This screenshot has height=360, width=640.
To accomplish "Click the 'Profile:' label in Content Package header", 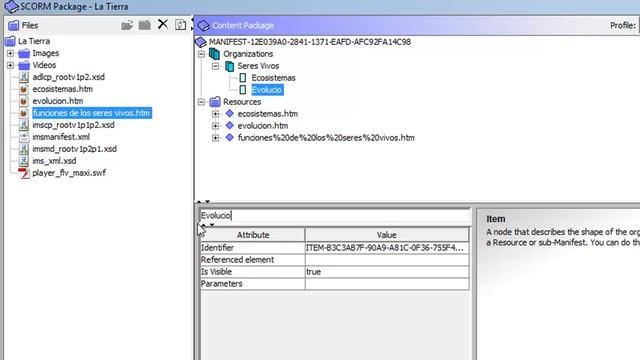I will (623, 25).
